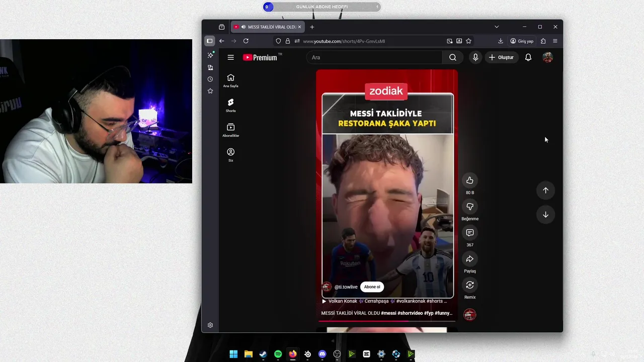Go to Ana Sayfa in sidebar

point(230,80)
